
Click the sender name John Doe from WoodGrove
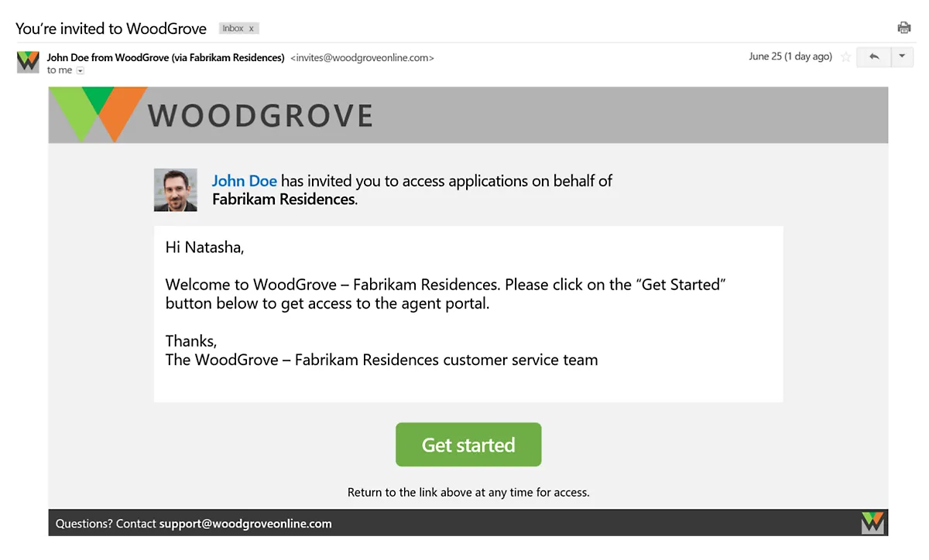[x=166, y=58]
